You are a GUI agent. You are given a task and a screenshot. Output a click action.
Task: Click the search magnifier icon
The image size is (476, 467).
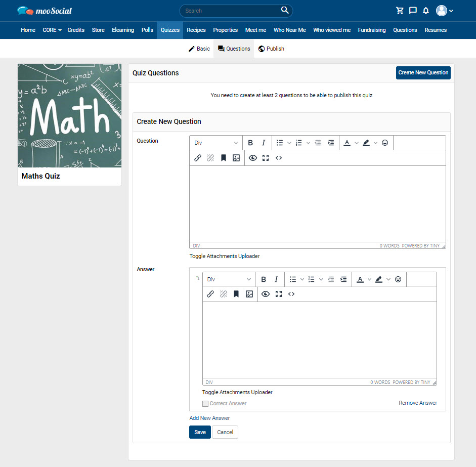(285, 10)
